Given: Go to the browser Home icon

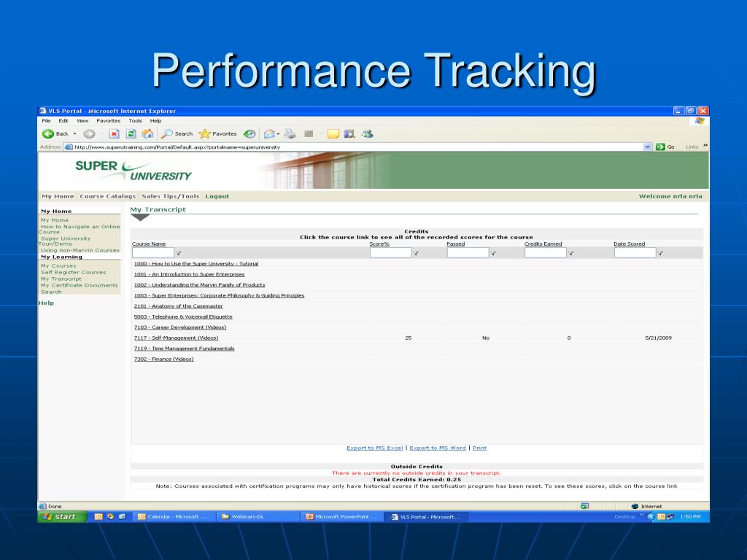Looking at the screenshot, I should point(147,134).
